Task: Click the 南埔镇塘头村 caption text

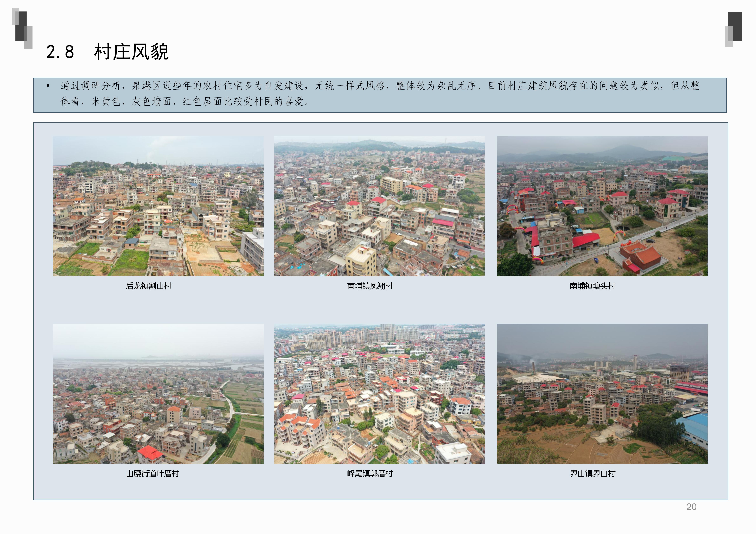Action: [592, 286]
